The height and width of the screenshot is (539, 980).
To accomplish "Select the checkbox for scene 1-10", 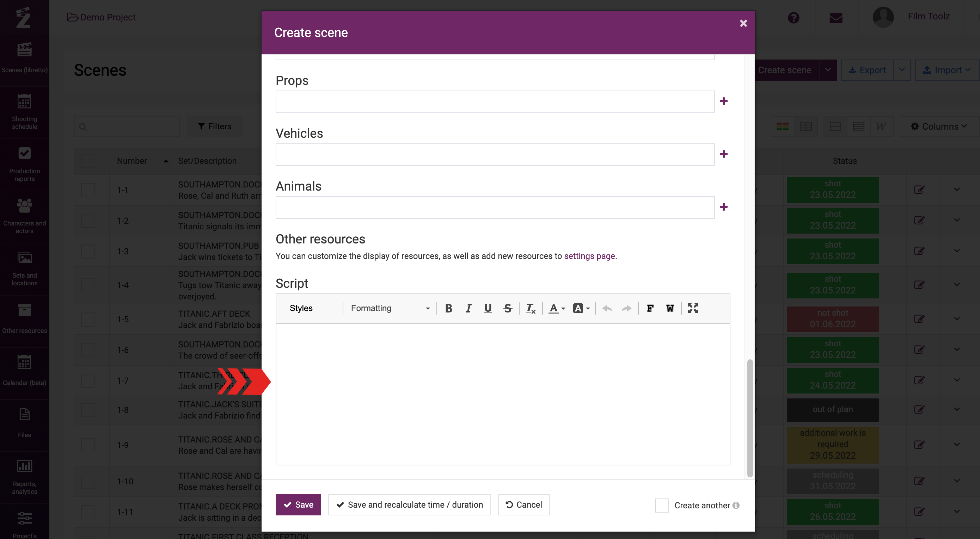I will pos(88,481).
